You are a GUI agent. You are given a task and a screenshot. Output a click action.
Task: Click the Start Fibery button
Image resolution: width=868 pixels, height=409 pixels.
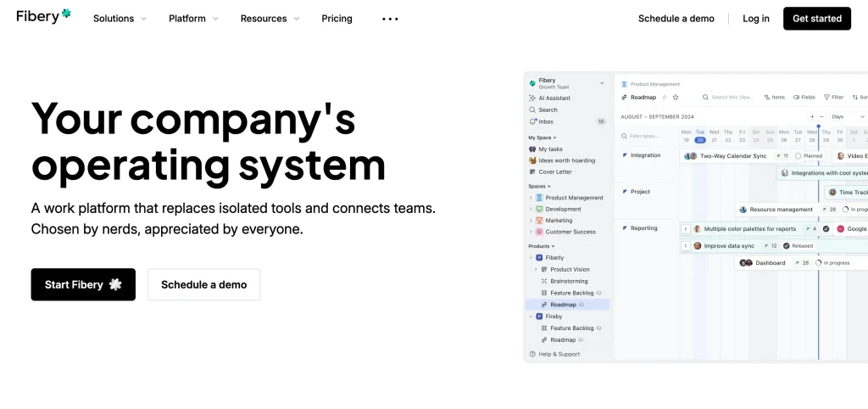point(83,284)
